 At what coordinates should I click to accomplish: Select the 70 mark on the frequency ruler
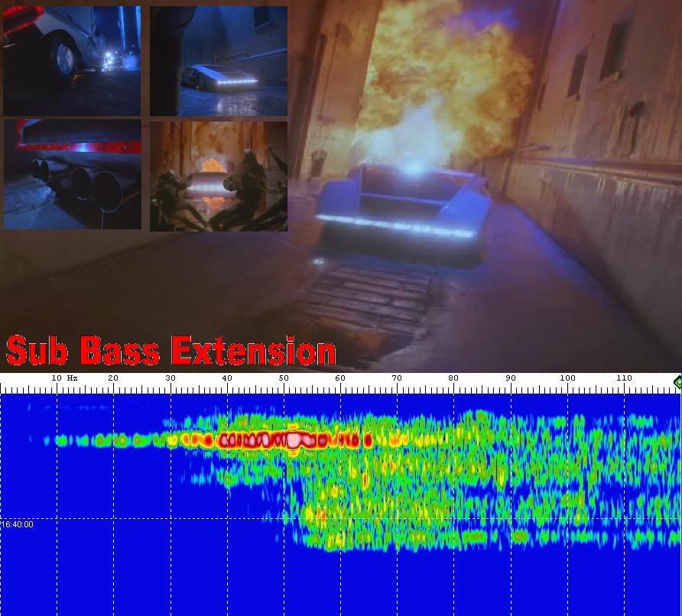click(397, 378)
